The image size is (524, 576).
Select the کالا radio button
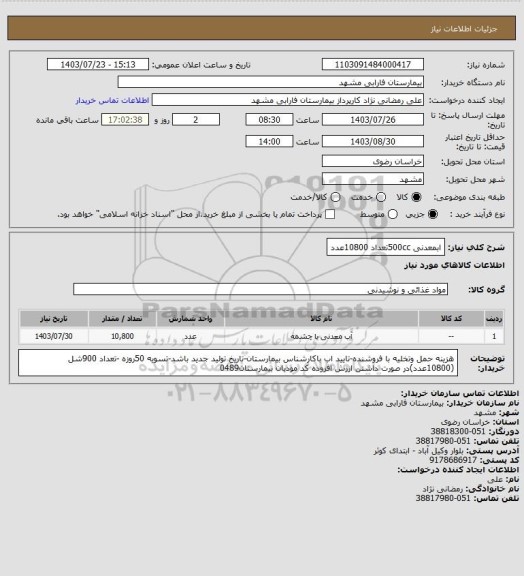tap(416, 197)
